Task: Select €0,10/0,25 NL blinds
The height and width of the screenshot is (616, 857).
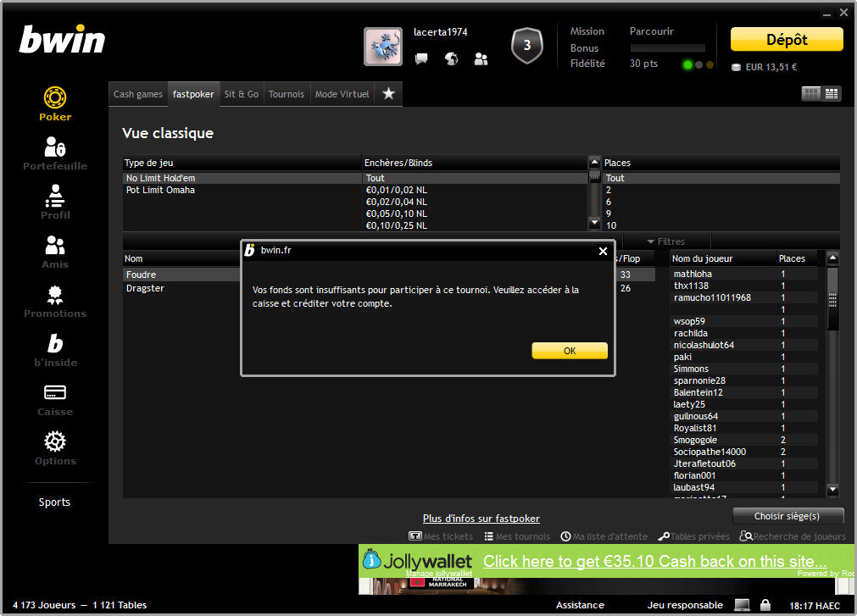Action: [476, 225]
